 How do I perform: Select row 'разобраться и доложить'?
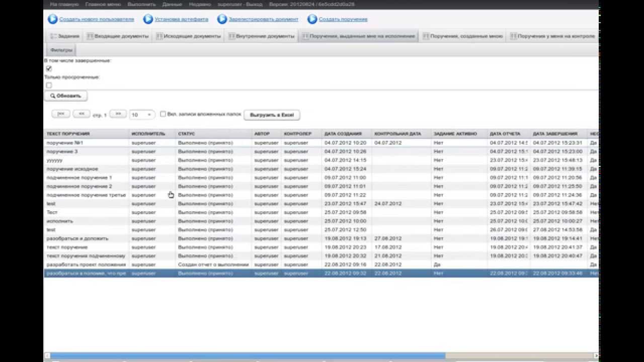(321, 238)
